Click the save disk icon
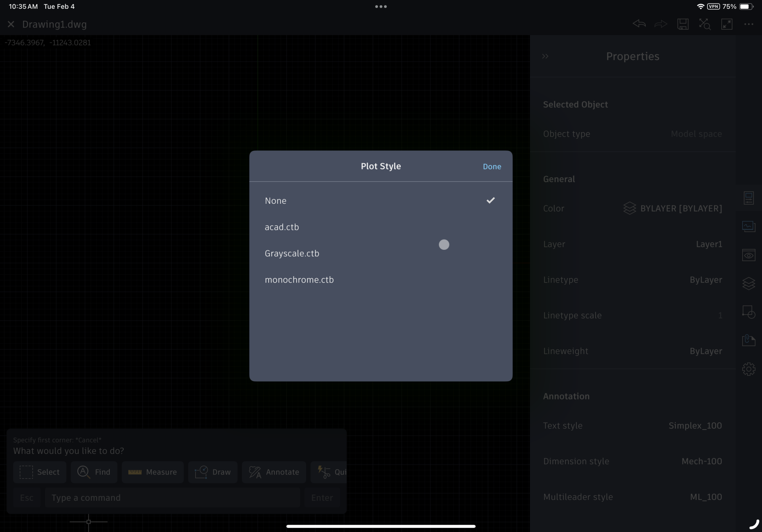 (683, 24)
